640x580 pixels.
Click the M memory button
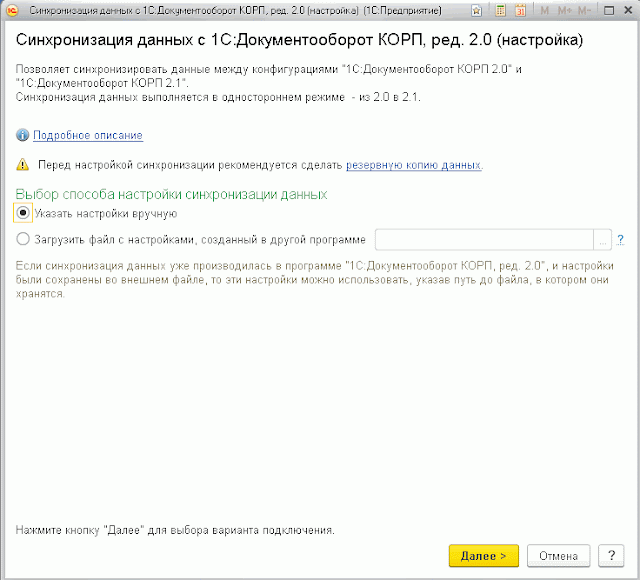(x=544, y=11)
